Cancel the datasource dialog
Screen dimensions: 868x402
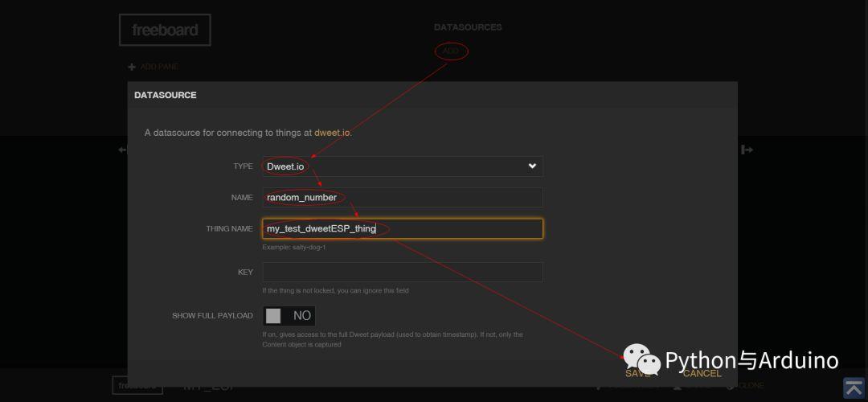click(x=702, y=373)
